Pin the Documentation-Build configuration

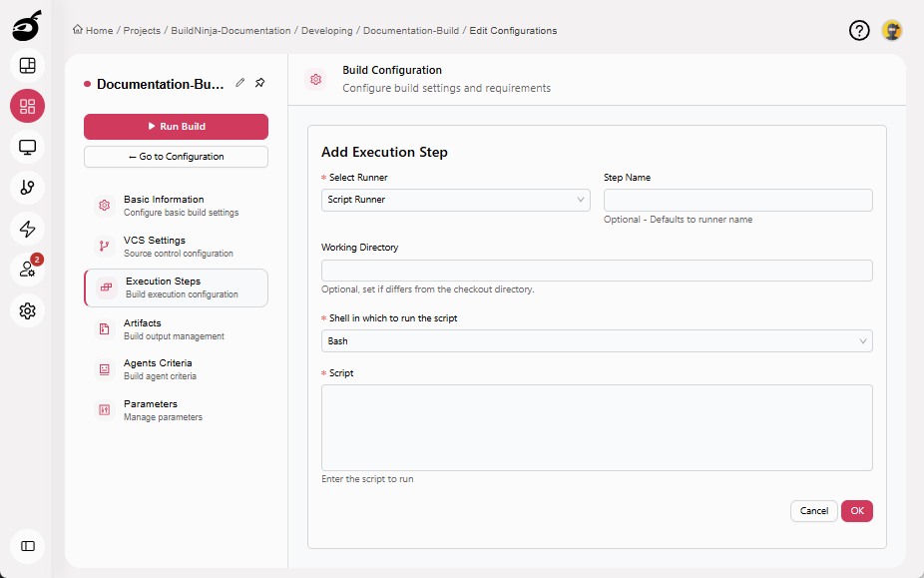pos(260,83)
